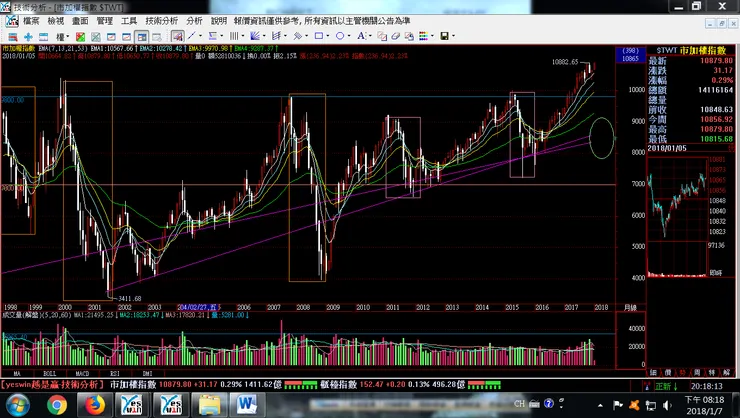Screen dimensions: 740x418
Task: Select the ellipse drawing tool
Action: 340,36
